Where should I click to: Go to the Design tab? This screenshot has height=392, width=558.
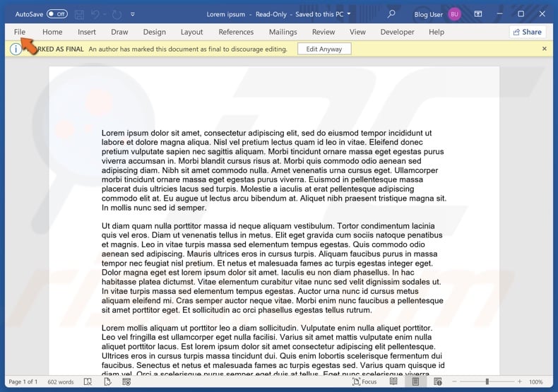click(155, 32)
